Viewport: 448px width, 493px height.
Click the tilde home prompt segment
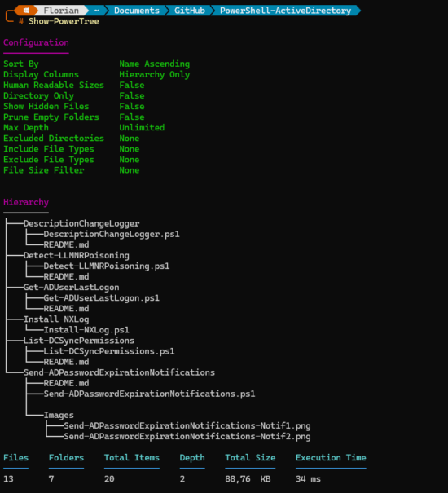pos(96,11)
